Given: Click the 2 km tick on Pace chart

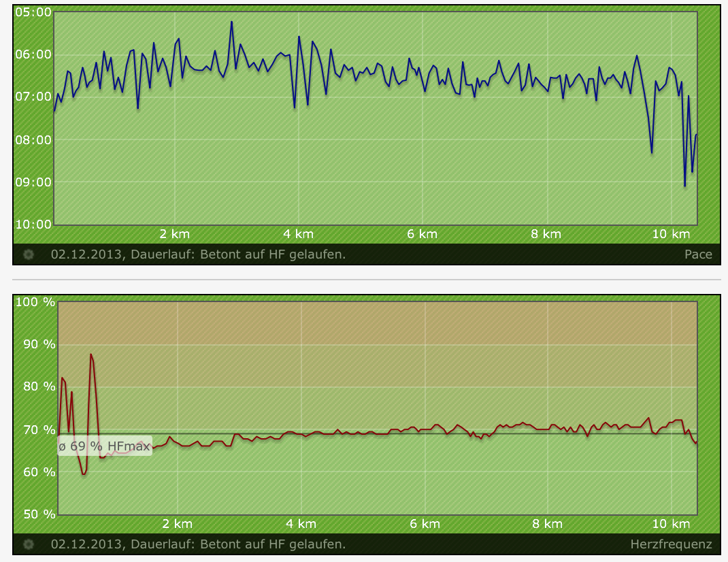Looking at the screenshot, I should pos(175,234).
